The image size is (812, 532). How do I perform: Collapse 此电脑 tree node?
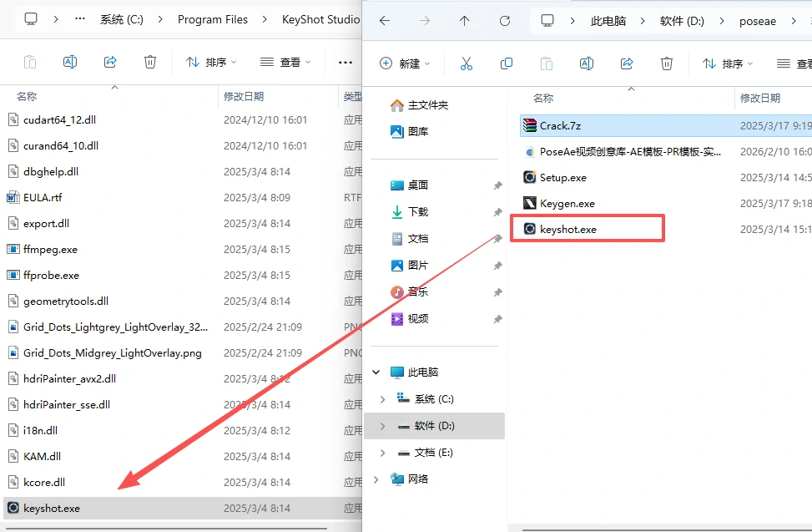[x=376, y=372]
